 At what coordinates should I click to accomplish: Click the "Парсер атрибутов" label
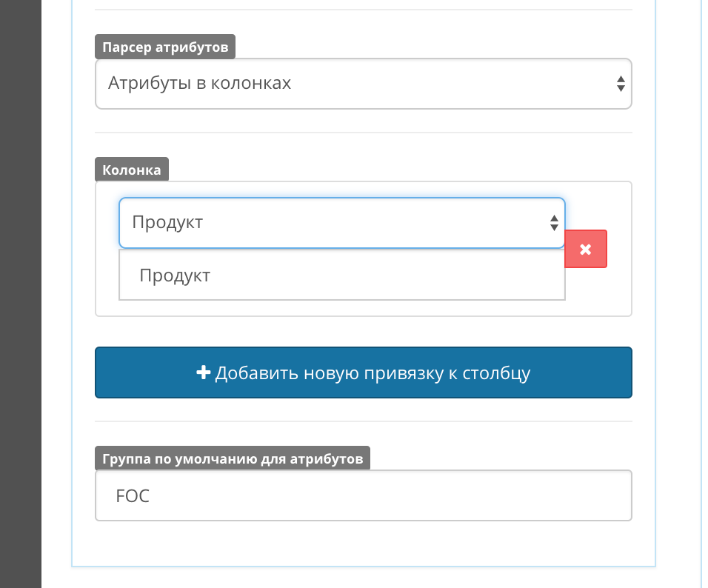pos(165,48)
